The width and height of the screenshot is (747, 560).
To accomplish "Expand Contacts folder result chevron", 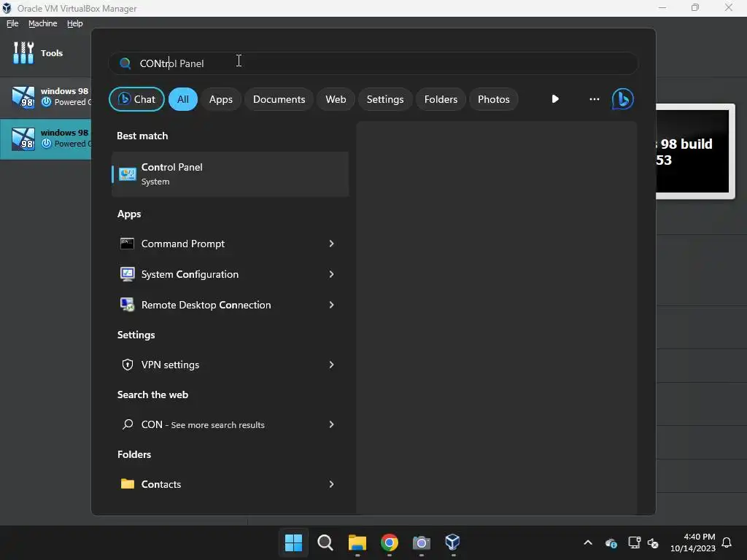I will 332,484.
